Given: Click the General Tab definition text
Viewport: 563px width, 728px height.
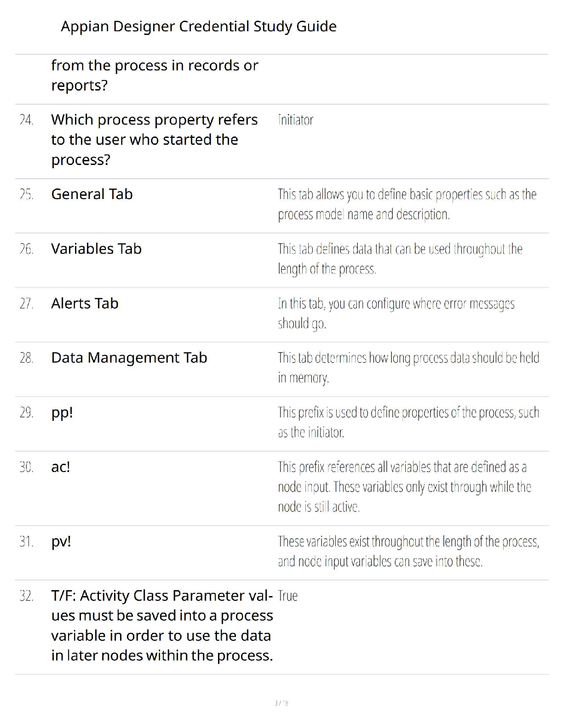Looking at the screenshot, I should pos(407,205).
